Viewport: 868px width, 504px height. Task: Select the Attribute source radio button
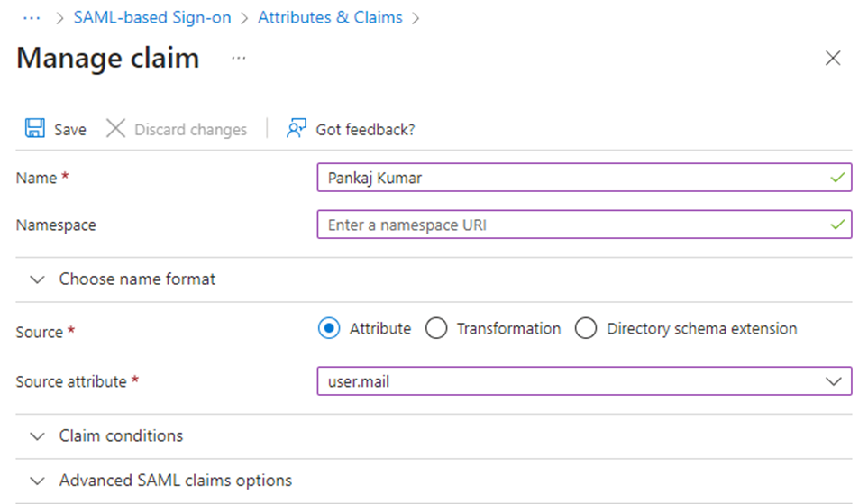pos(329,328)
